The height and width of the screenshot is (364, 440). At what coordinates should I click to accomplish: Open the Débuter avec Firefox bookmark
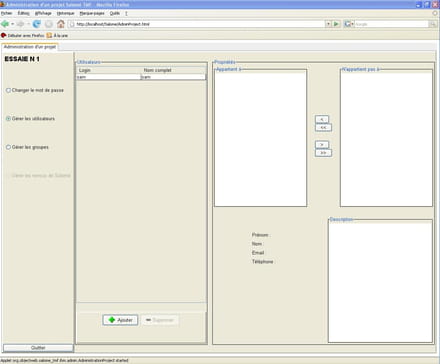point(22,35)
